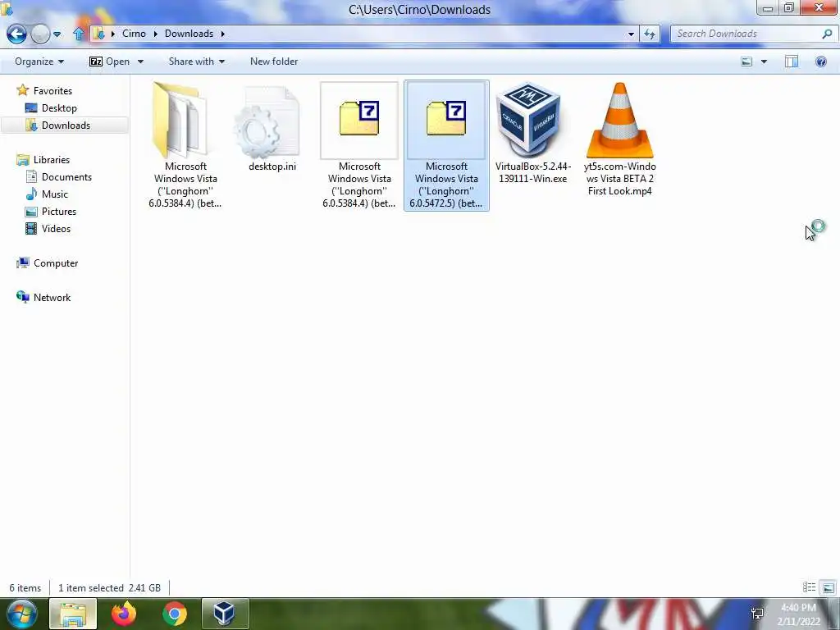
Task: Select the desktop.ini file
Action: click(272, 127)
